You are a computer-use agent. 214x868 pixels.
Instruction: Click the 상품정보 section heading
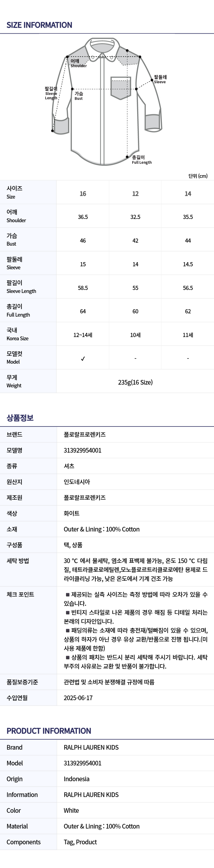point(20,418)
